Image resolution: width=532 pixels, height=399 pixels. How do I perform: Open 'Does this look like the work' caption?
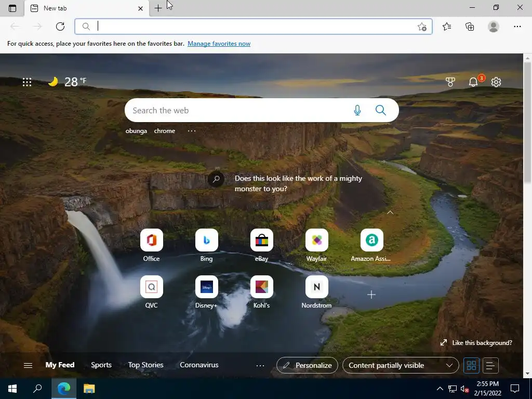coord(298,183)
